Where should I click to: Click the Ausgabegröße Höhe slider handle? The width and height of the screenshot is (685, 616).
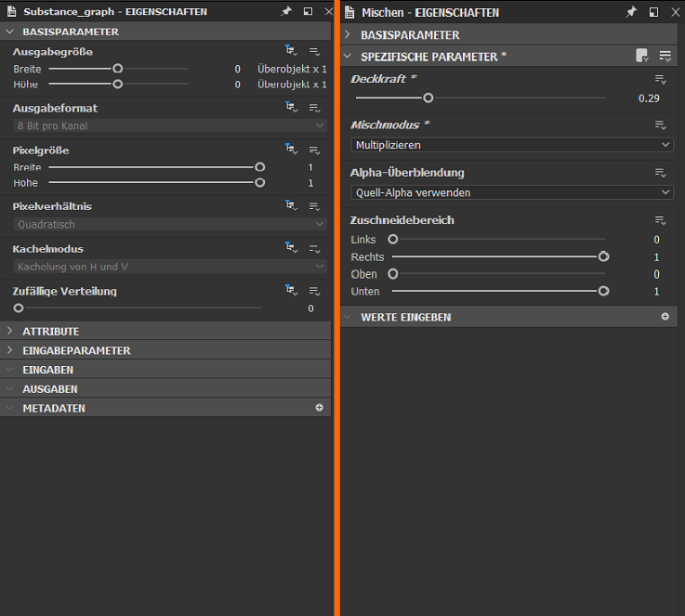(x=117, y=84)
